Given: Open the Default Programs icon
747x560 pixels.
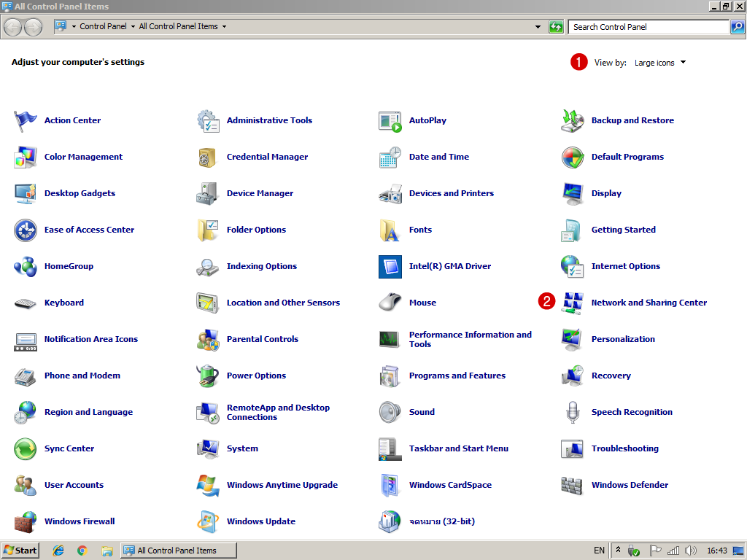Looking at the screenshot, I should click(573, 157).
